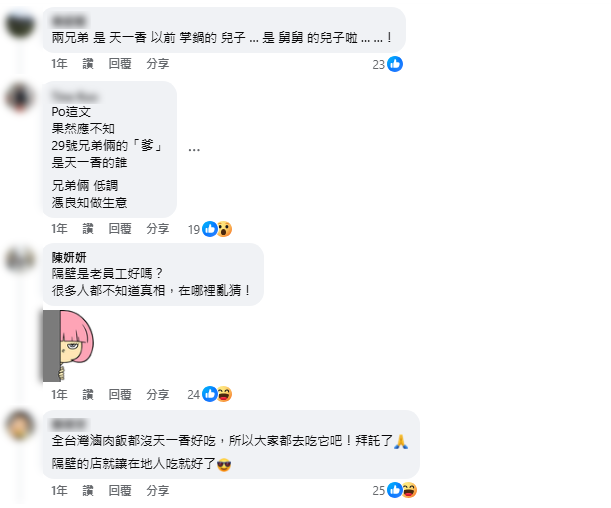This screenshot has width=611, height=508.
Task: Reply to the first comment about 天一香
Action: click(120, 64)
